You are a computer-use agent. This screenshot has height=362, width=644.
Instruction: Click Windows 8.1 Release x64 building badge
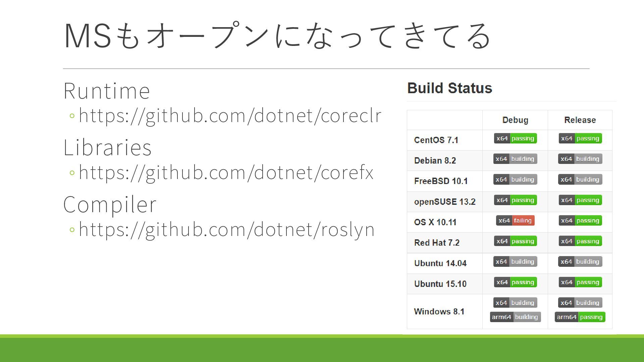580,303
